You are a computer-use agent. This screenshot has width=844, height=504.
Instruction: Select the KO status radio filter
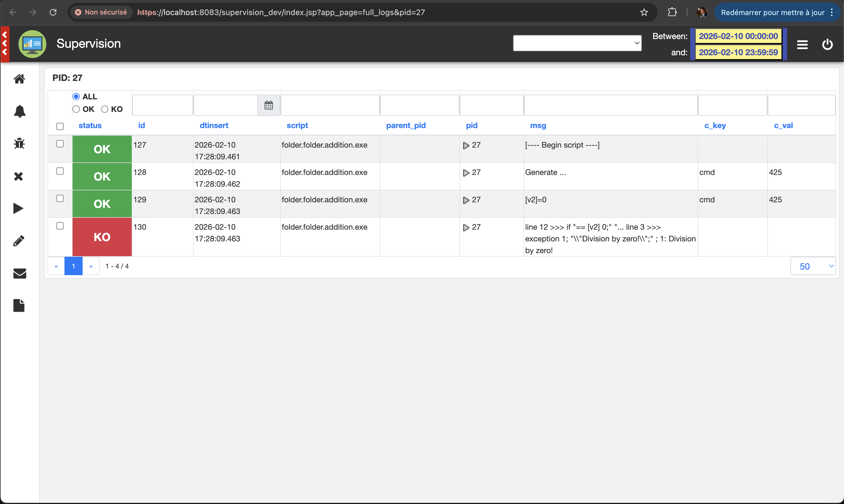pos(105,109)
